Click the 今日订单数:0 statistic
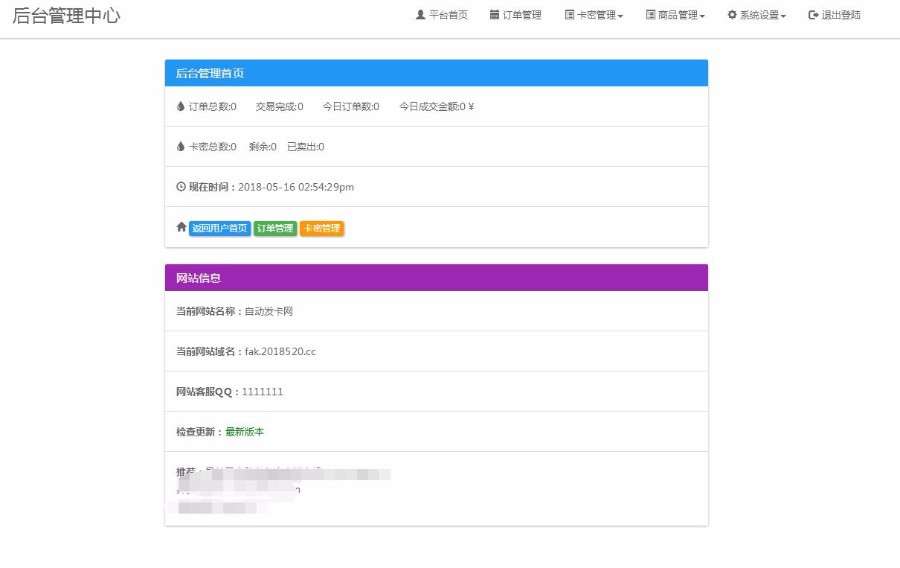Viewport: 900px width, 568px height. (351, 106)
